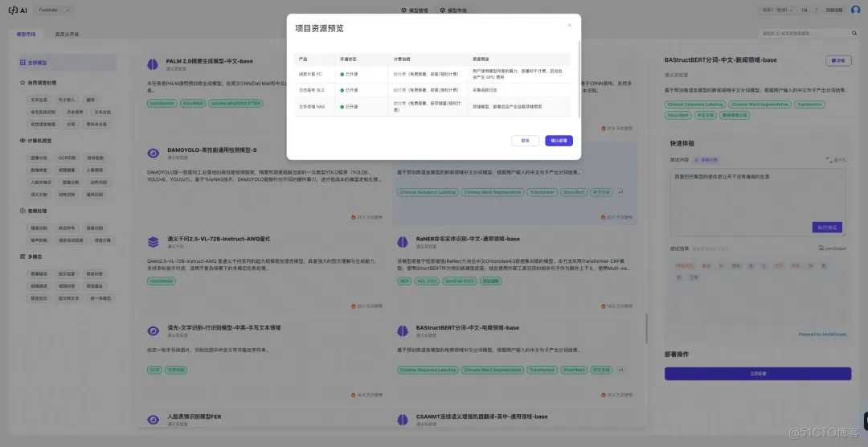Click the icon beside 多模态

23,256
